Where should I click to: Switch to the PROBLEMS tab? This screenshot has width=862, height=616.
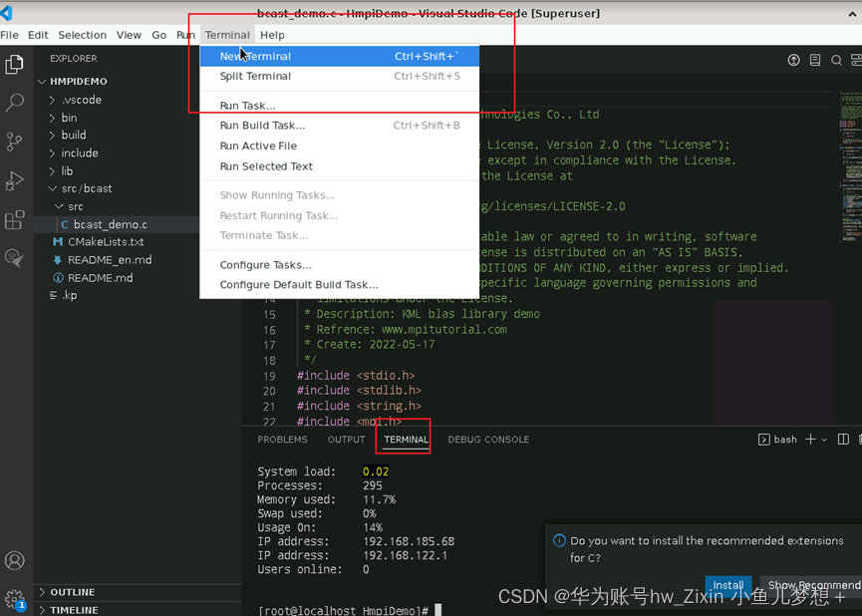tap(282, 439)
